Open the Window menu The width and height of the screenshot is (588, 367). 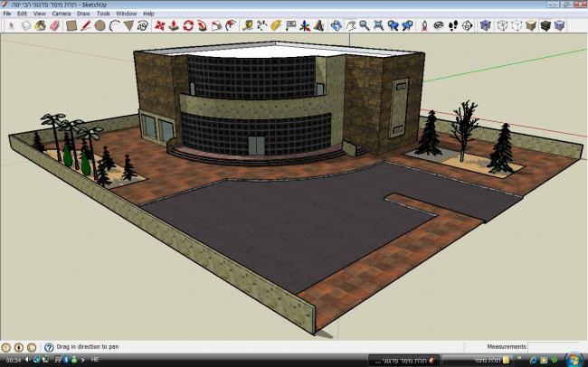[127, 14]
